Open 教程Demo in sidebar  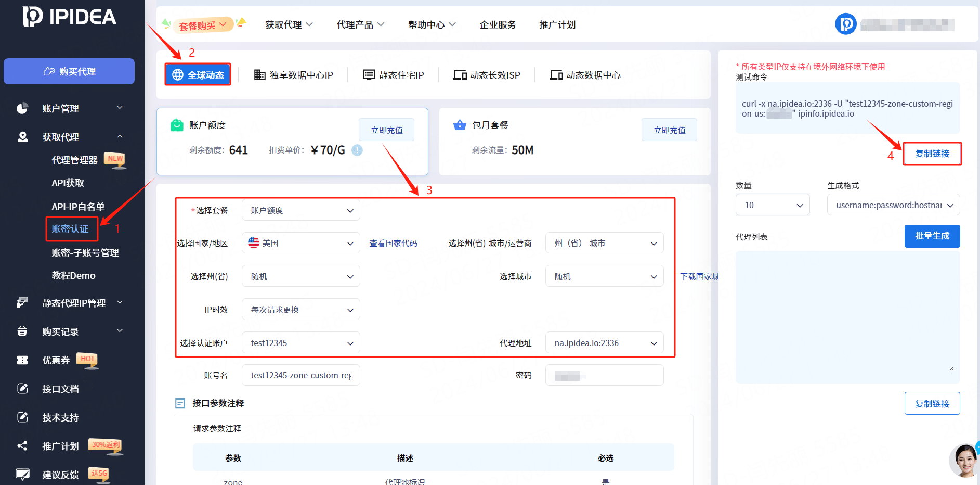73,275
